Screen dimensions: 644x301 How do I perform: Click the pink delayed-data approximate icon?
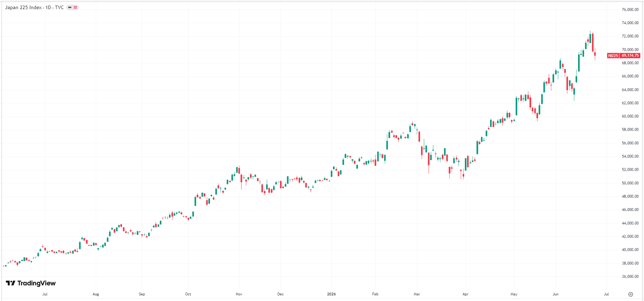point(75,7)
